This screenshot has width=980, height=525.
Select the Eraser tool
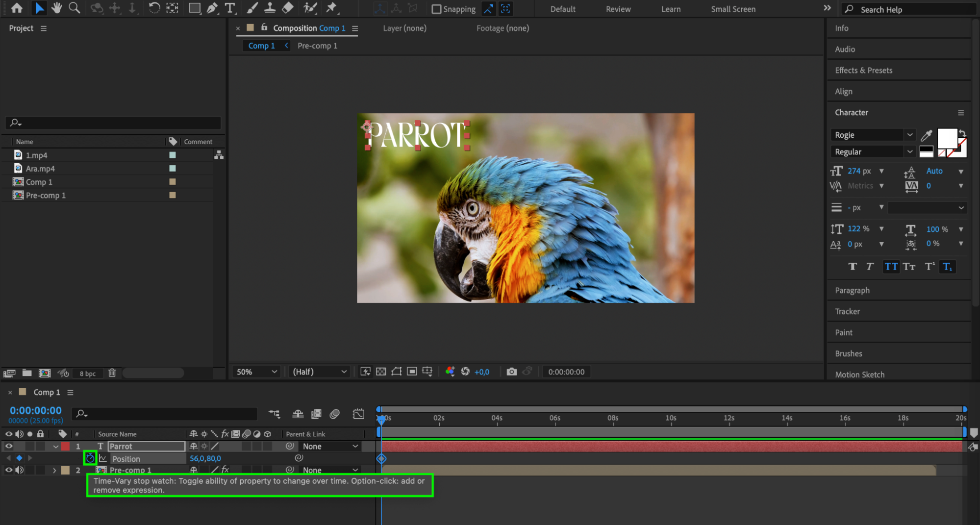288,8
